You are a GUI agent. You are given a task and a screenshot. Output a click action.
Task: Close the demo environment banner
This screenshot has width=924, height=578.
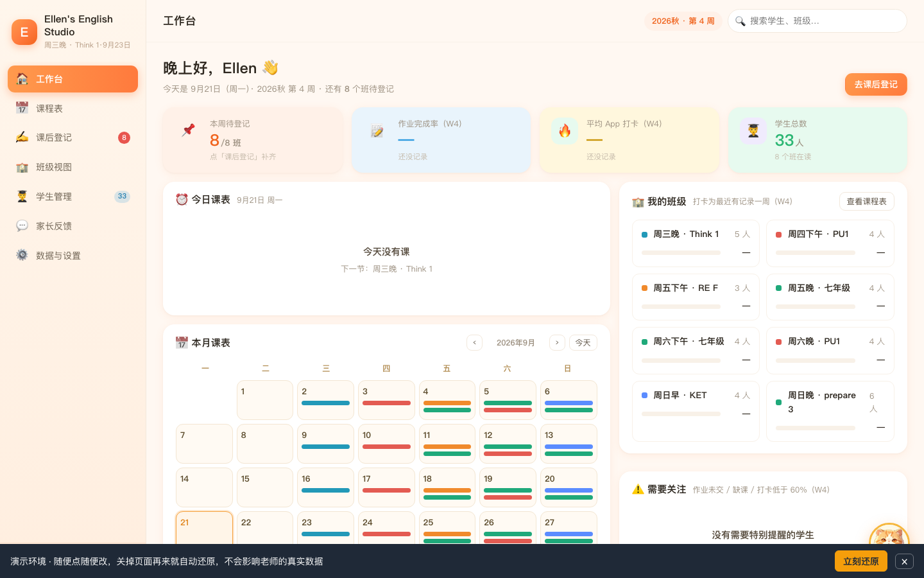click(904, 561)
